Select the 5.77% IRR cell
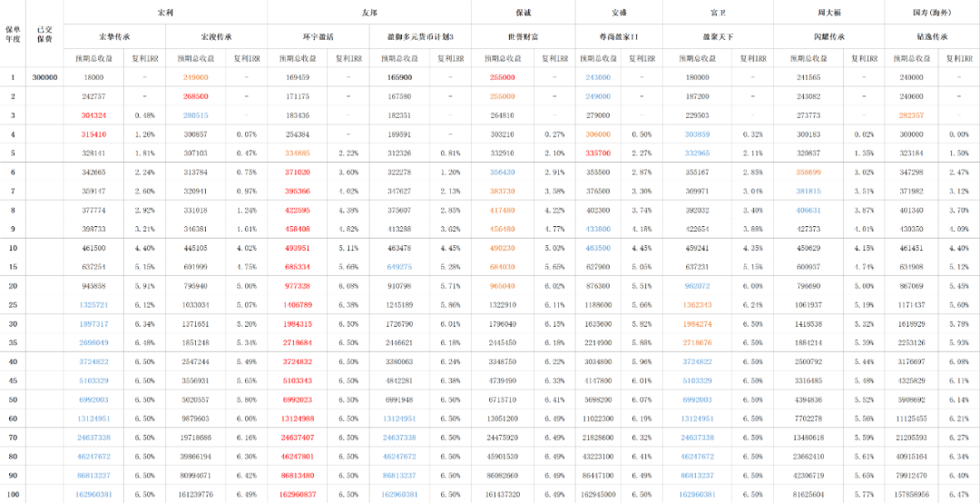The width and height of the screenshot is (980, 503). 865,495
